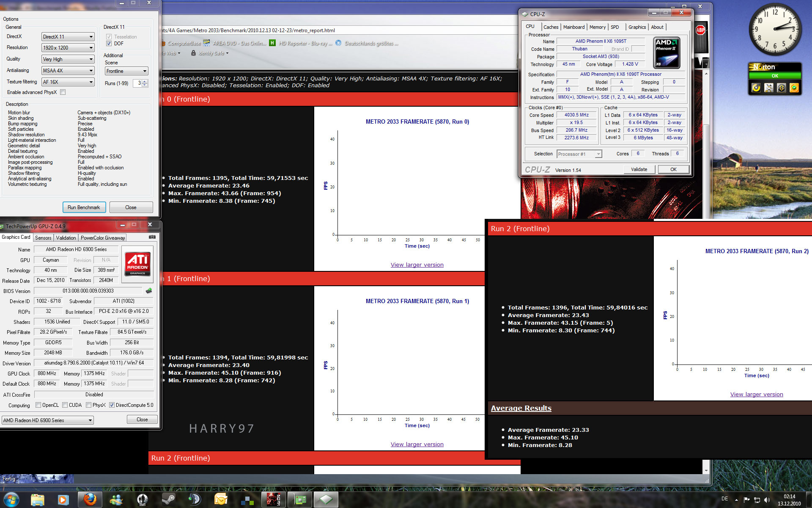Open the Scene Frontline dropdown
812x508 pixels.
coord(126,71)
